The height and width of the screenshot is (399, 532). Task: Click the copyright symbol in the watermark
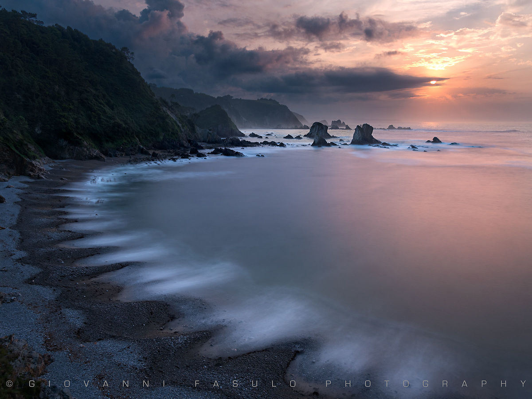(9, 383)
